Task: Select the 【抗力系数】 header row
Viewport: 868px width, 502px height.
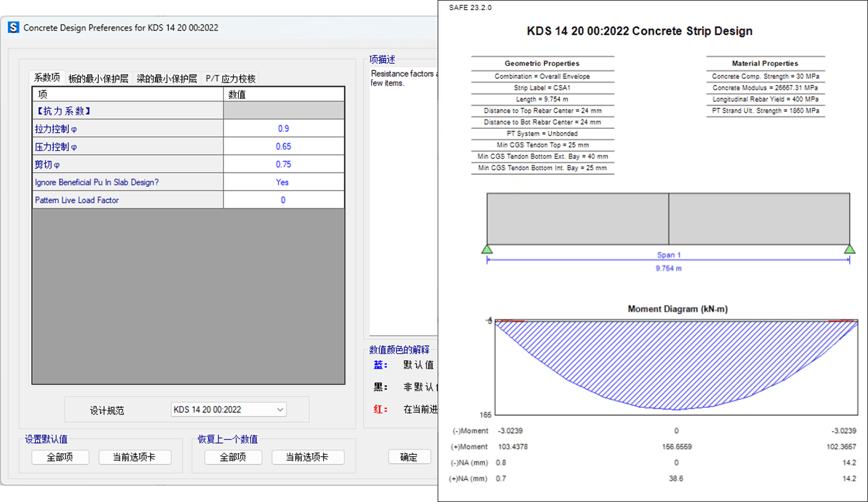Action: [127, 111]
